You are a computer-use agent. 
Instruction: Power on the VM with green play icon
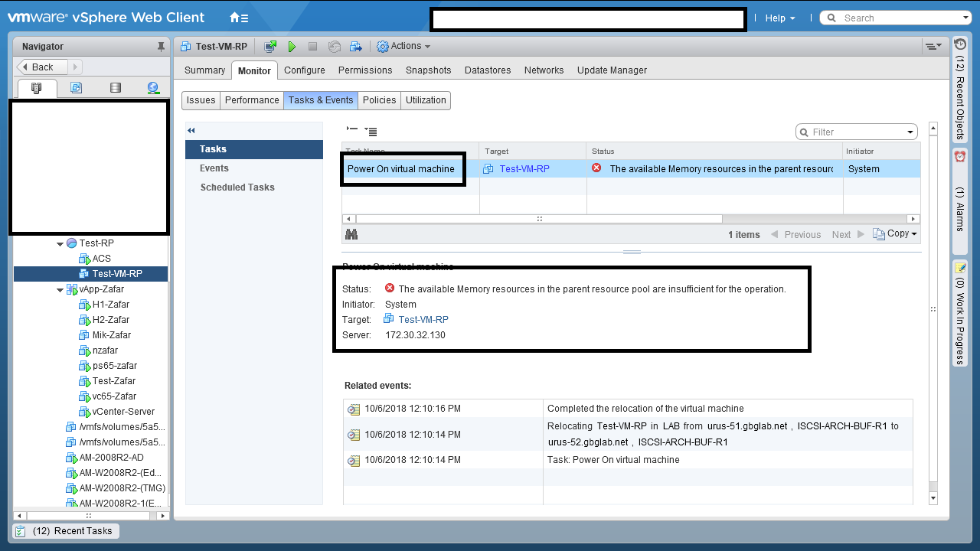point(292,47)
